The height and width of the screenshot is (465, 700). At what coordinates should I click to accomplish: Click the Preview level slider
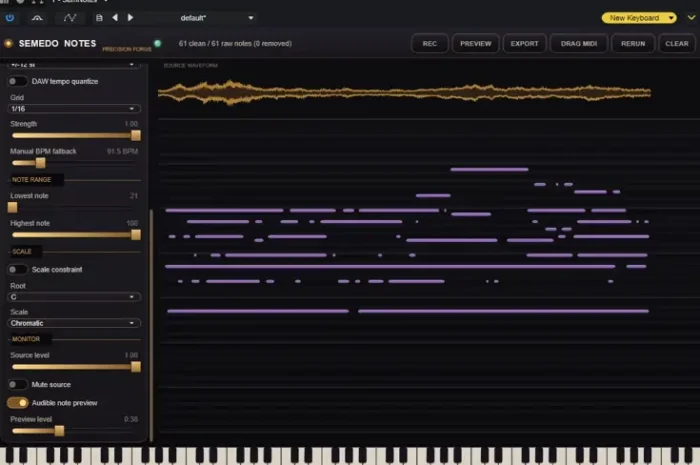[x=74, y=431]
